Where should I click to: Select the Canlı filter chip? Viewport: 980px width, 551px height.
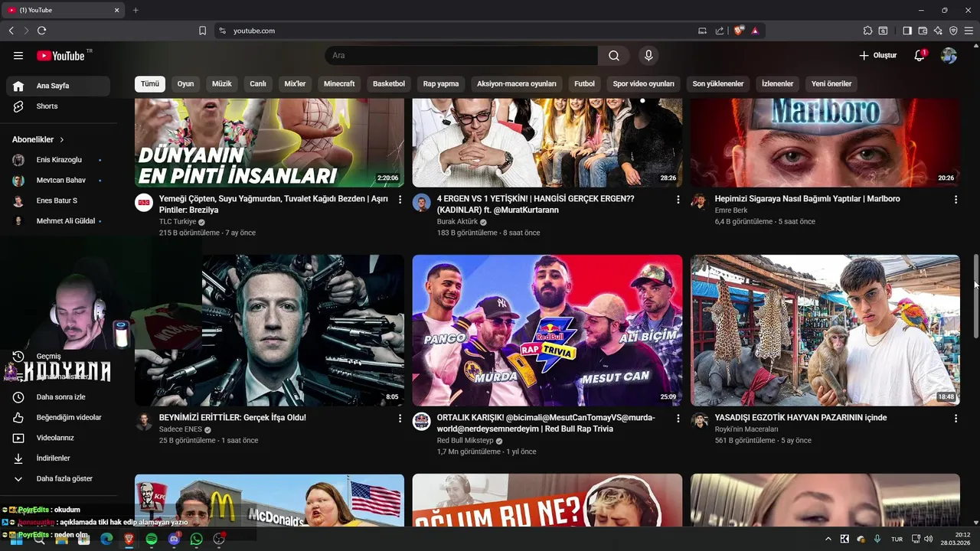[258, 84]
